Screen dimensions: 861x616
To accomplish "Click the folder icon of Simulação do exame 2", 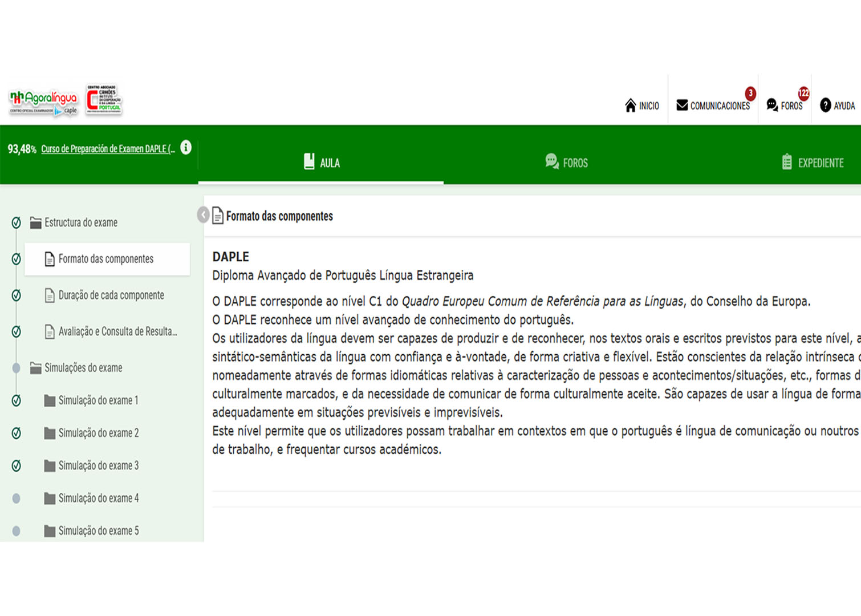I will pyautogui.click(x=50, y=433).
